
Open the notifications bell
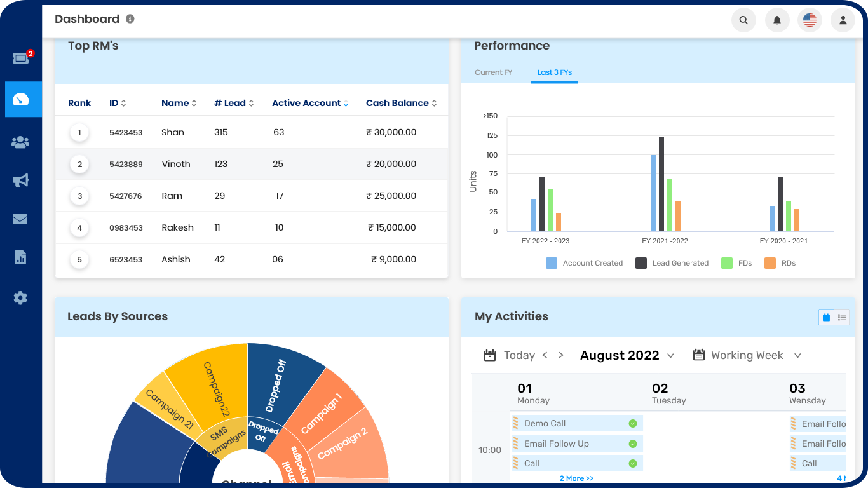tap(776, 20)
